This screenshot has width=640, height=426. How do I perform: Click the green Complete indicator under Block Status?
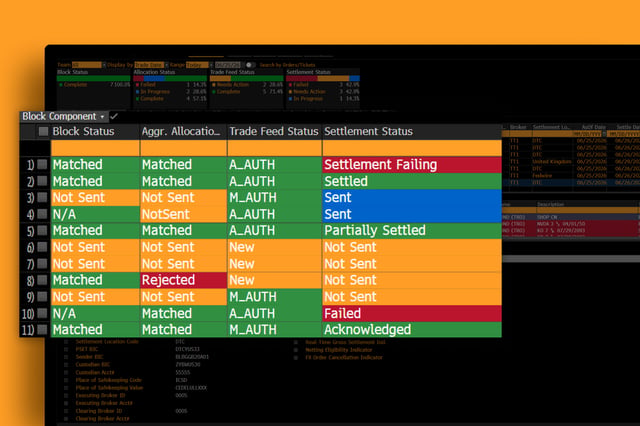click(73, 85)
